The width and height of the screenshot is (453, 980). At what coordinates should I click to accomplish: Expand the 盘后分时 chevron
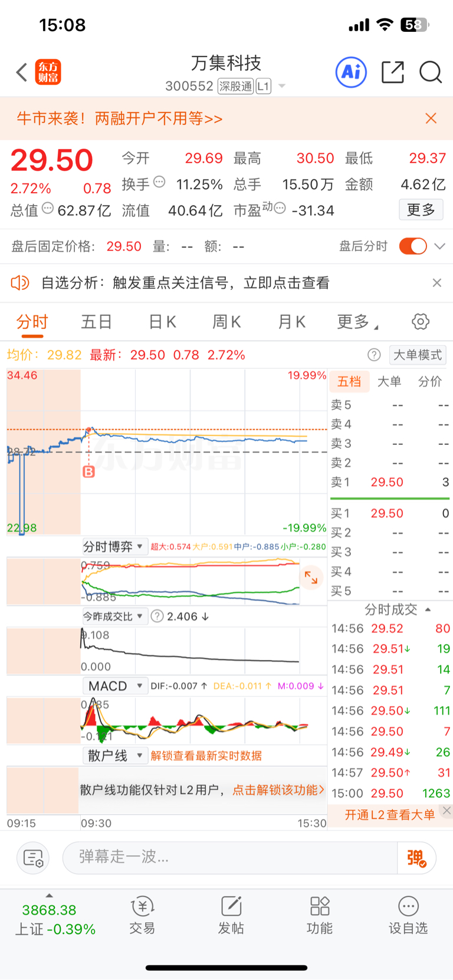[x=439, y=246]
